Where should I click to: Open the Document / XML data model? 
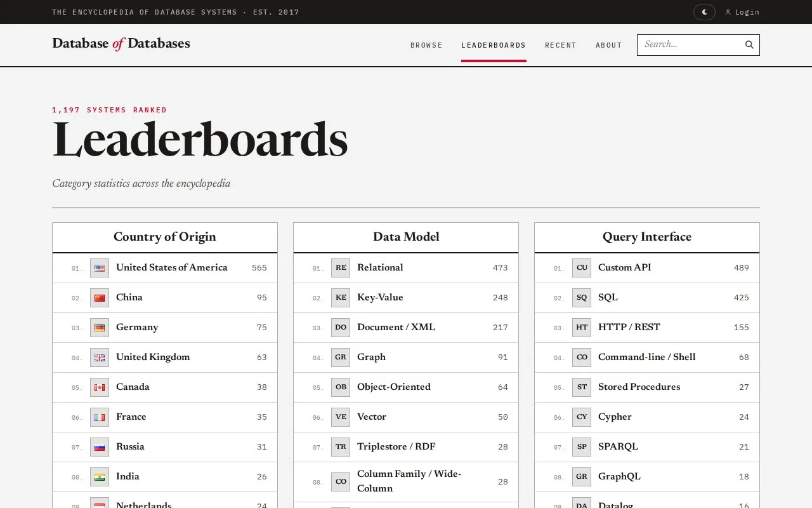(396, 327)
